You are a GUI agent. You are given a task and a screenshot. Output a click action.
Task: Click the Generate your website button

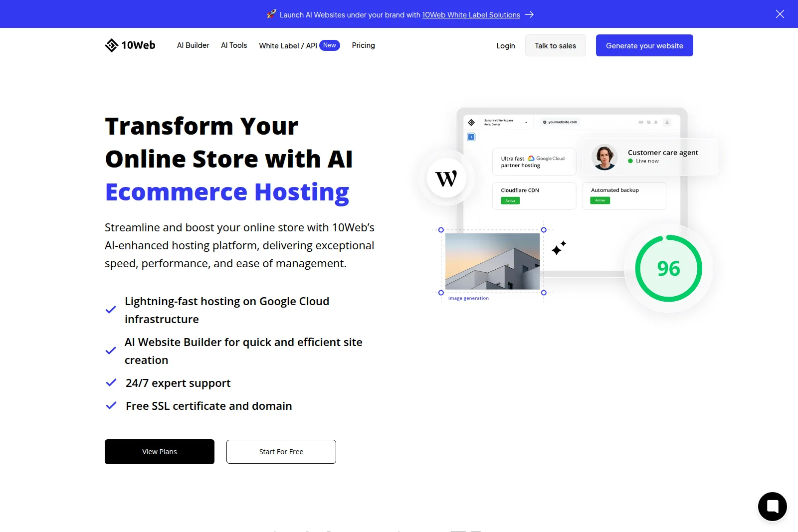click(644, 45)
